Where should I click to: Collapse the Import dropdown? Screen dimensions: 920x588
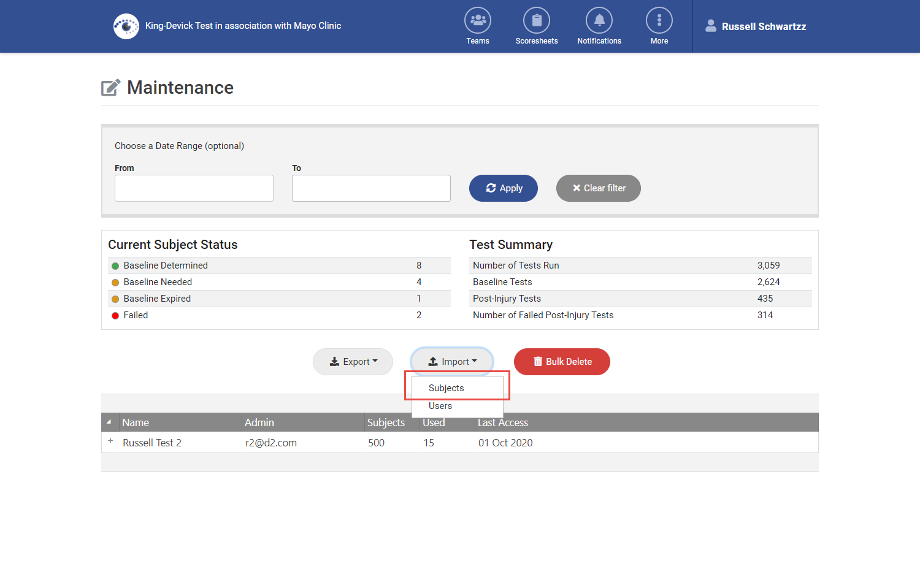(452, 362)
